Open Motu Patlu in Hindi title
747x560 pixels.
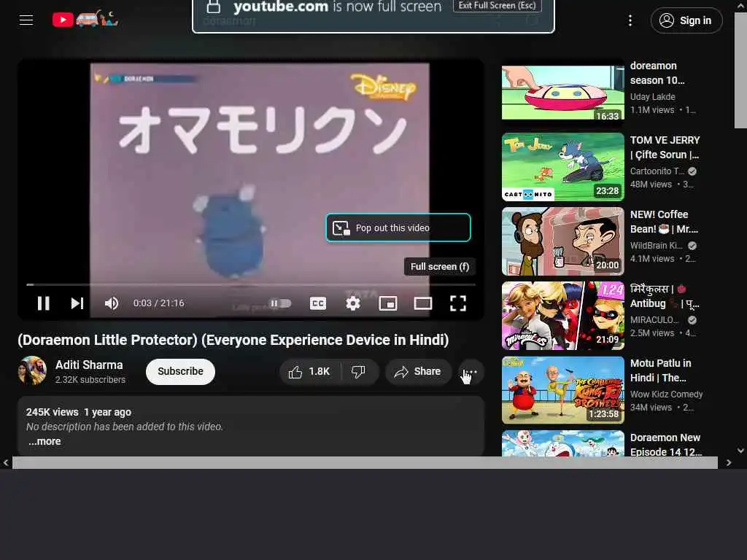tap(661, 370)
